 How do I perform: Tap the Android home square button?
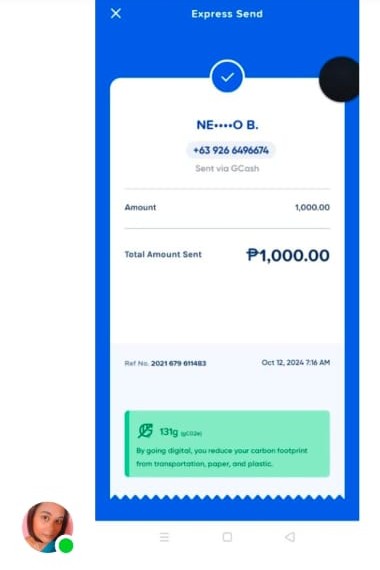click(x=227, y=537)
